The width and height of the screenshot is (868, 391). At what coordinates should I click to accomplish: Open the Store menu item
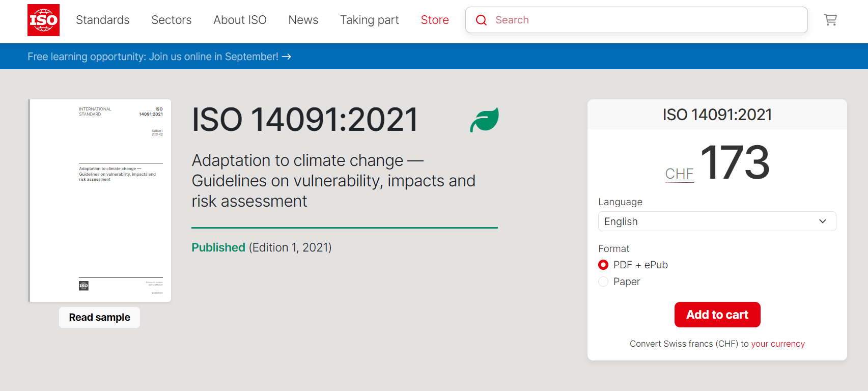[x=435, y=20]
